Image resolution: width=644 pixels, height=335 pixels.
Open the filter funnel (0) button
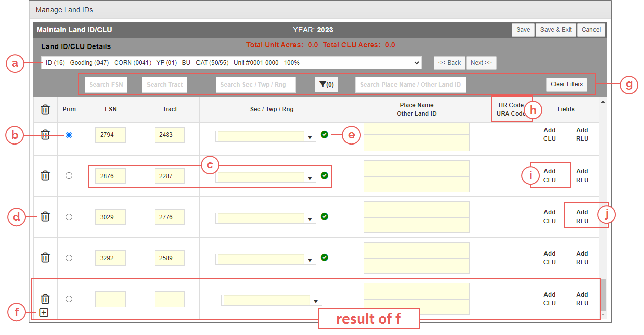[x=326, y=85]
